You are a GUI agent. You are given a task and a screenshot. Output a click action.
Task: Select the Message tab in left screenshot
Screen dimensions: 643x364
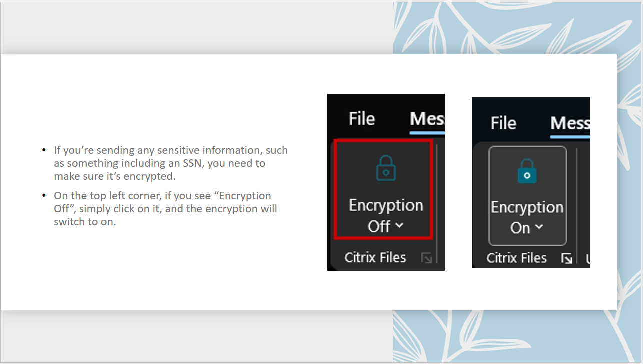click(427, 119)
